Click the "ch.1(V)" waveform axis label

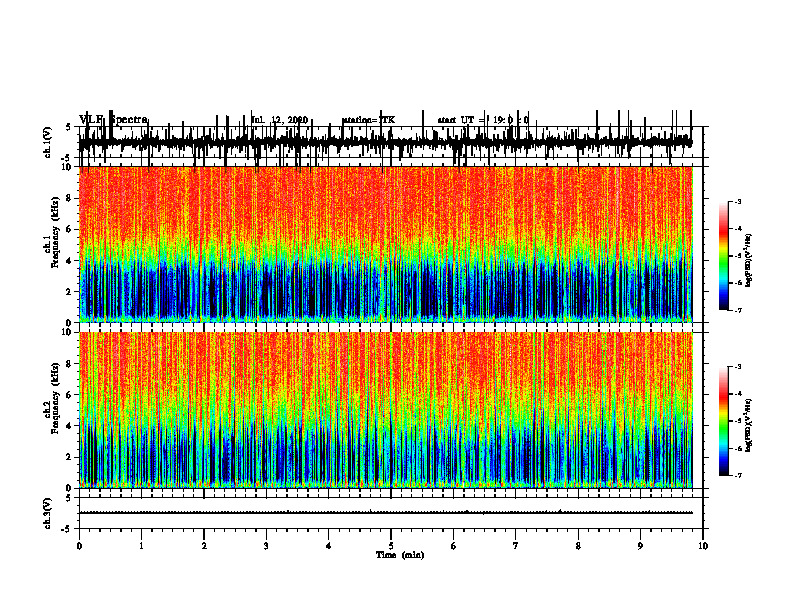pos(47,142)
